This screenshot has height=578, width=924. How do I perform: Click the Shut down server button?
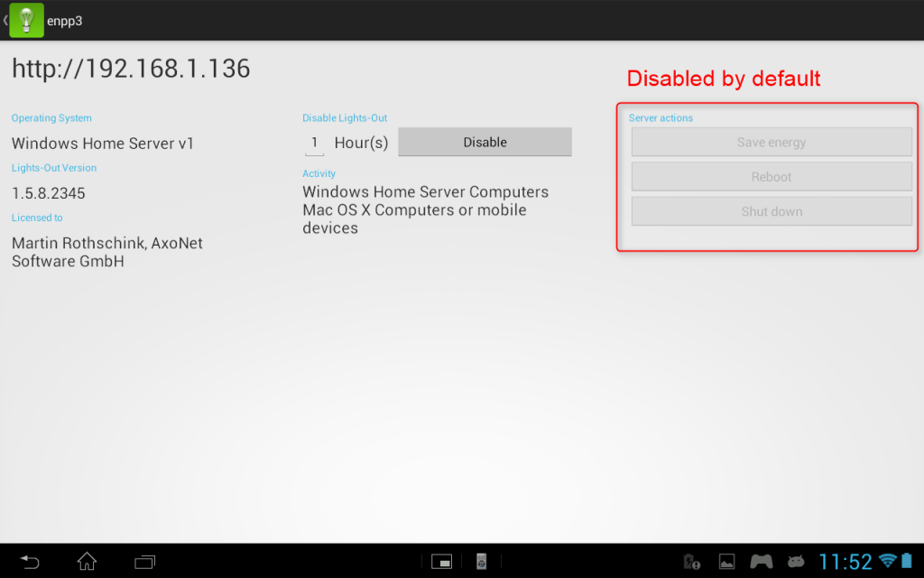pyautogui.click(x=772, y=211)
